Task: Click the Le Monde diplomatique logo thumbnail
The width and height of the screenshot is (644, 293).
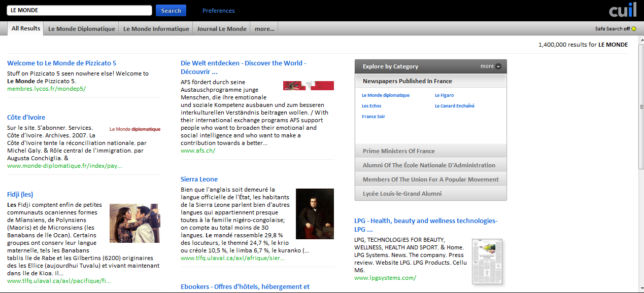Action: click(x=135, y=129)
